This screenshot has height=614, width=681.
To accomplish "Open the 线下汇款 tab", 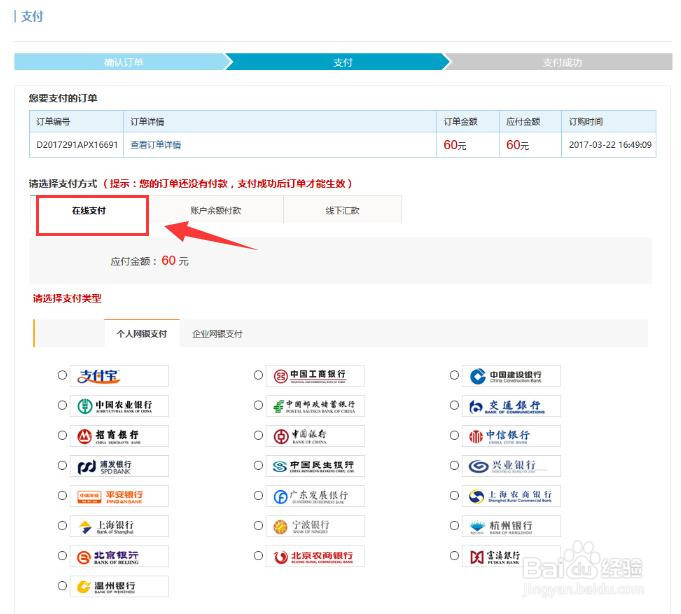I will tap(342, 210).
